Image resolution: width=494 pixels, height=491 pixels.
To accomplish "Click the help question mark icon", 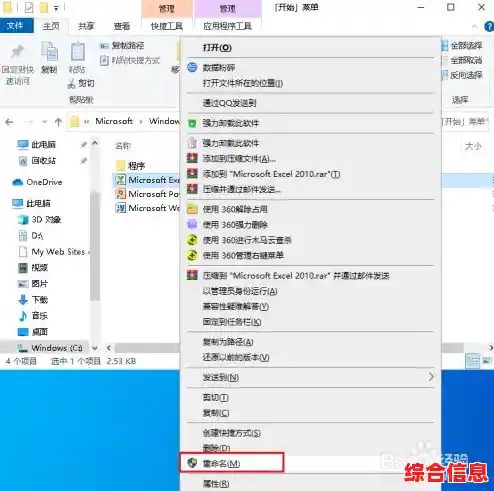I will pos(489,26).
